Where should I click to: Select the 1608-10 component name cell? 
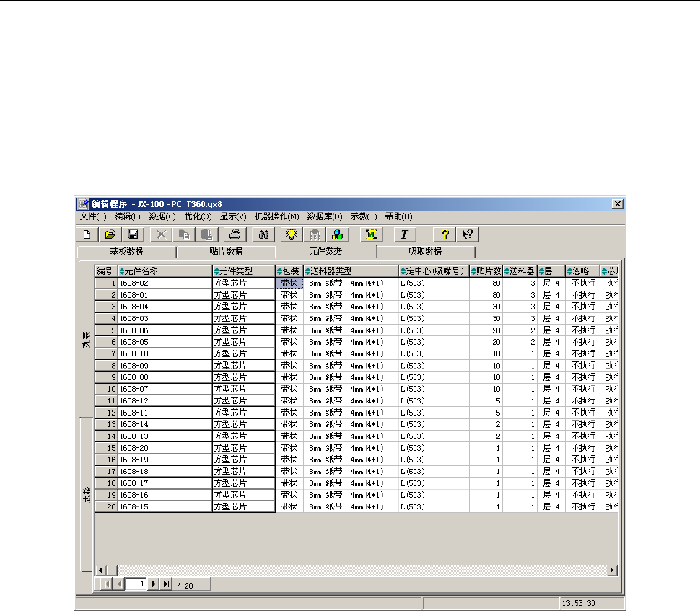(165, 353)
